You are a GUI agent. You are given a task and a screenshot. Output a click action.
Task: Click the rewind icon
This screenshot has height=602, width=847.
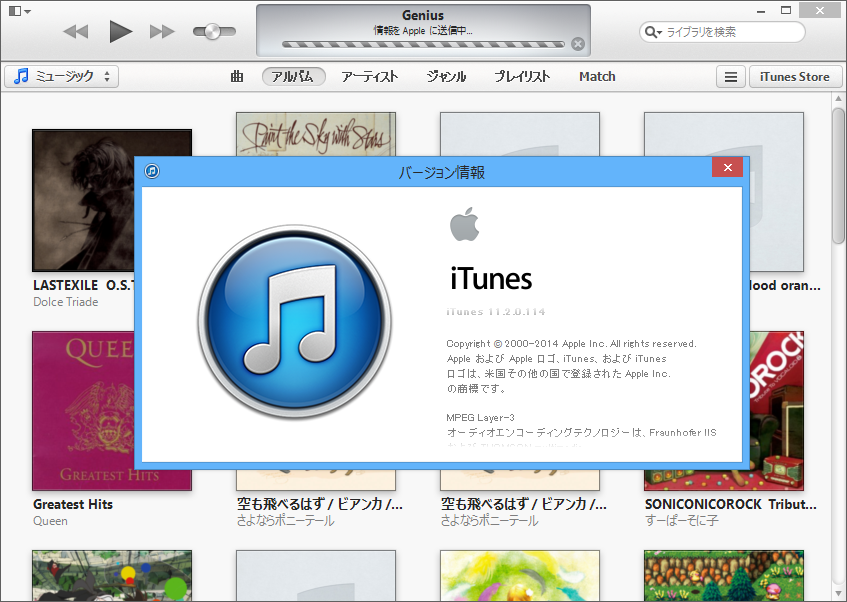pos(76,31)
